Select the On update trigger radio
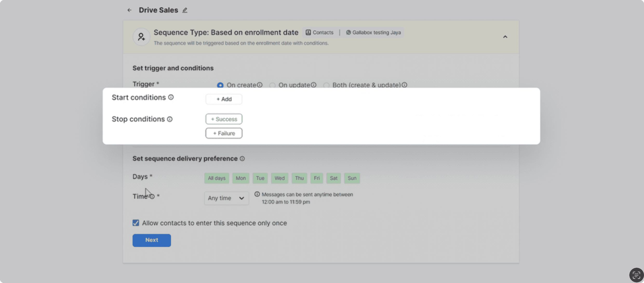Screen dimensions: 644x283 272,85
